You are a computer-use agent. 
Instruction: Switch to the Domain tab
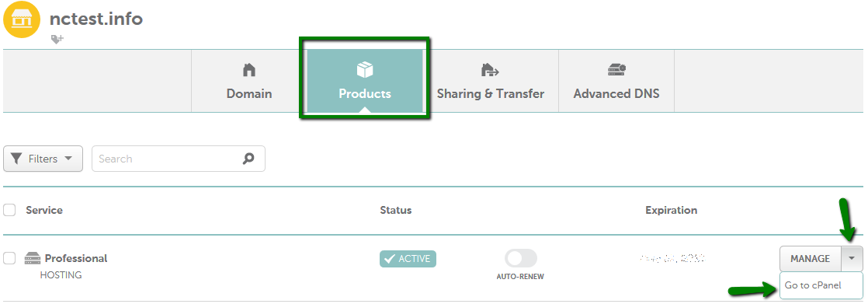pyautogui.click(x=249, y=81)
